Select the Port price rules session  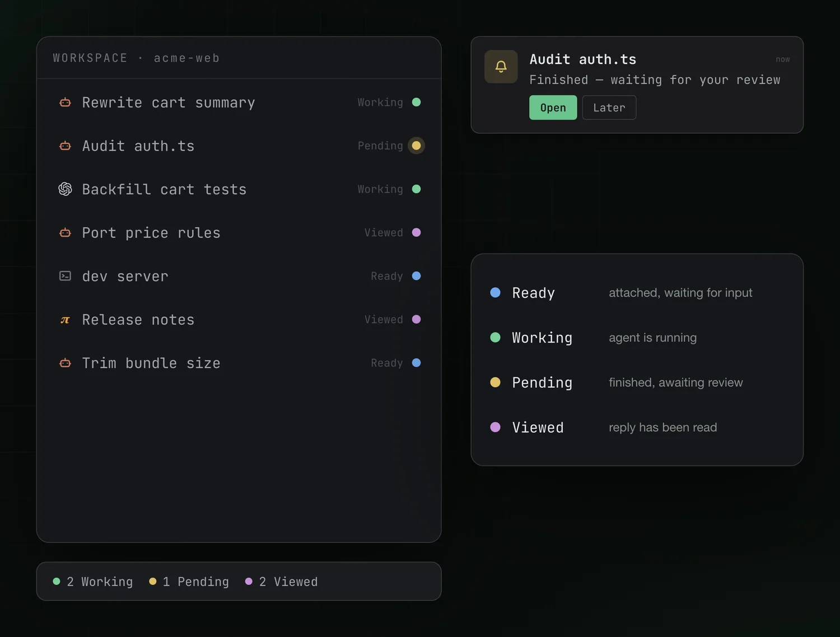(239, 232)
